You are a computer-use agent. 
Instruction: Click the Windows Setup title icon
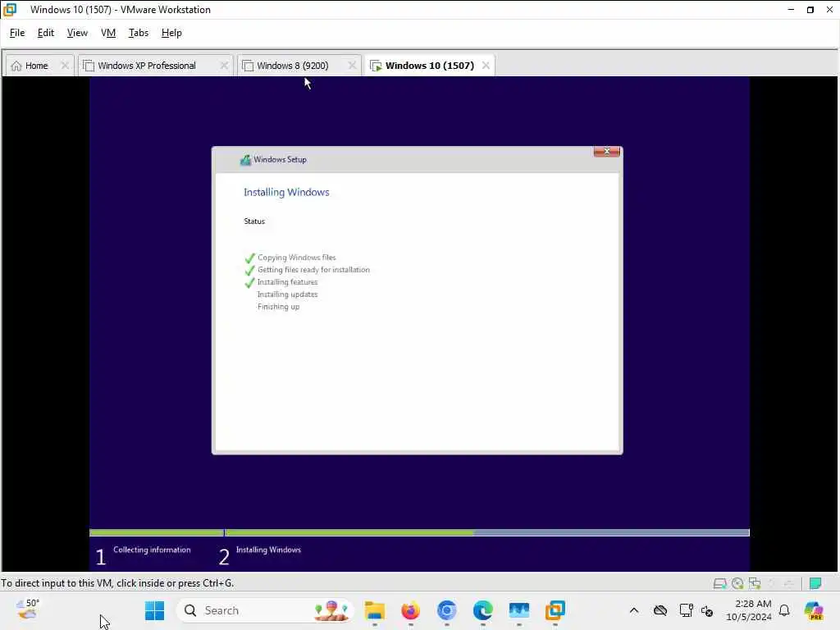pyautogui.click(x=245, y=160)
